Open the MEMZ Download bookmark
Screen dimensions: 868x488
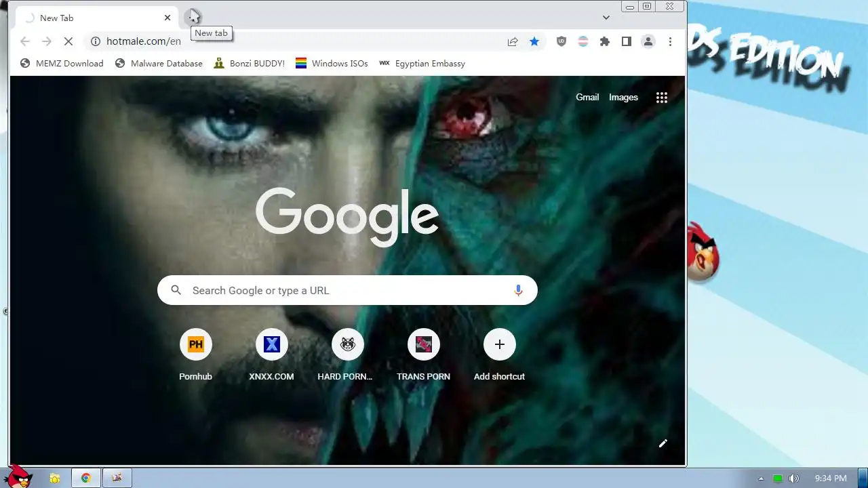62,63
